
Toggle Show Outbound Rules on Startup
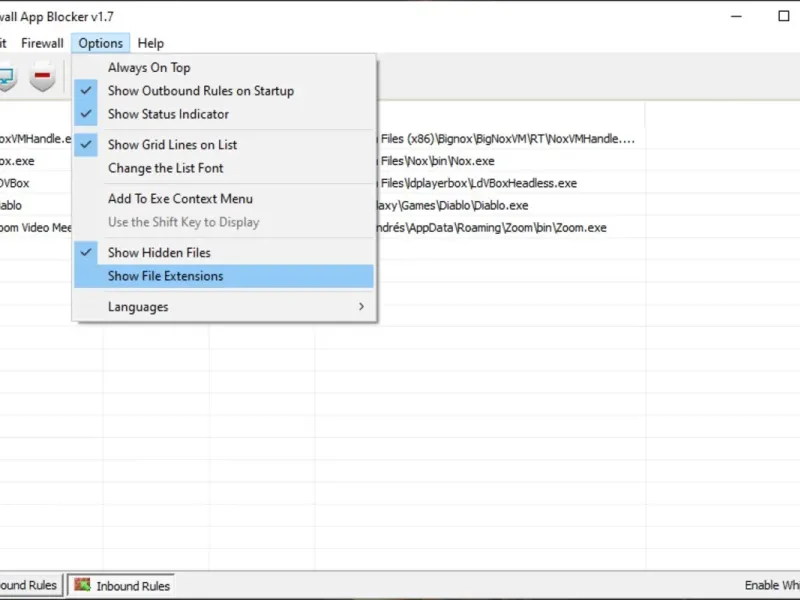click(x=201, y=91)
